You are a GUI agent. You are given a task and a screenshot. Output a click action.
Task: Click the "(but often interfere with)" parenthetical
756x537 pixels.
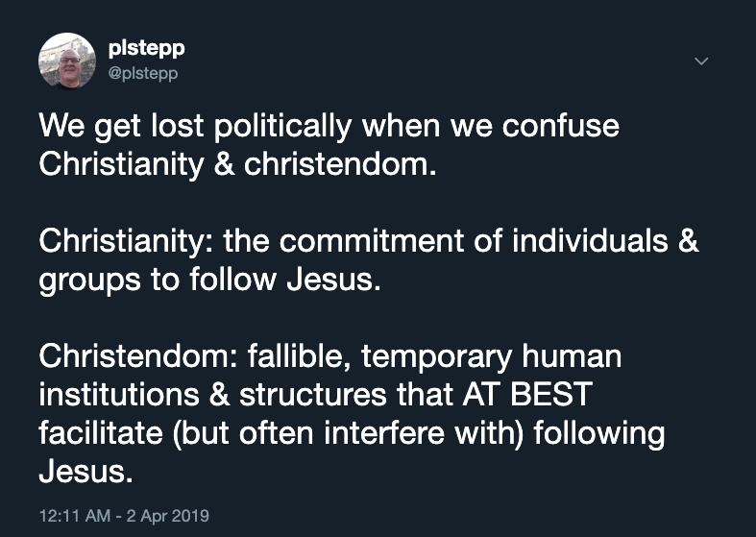point(348,433)
